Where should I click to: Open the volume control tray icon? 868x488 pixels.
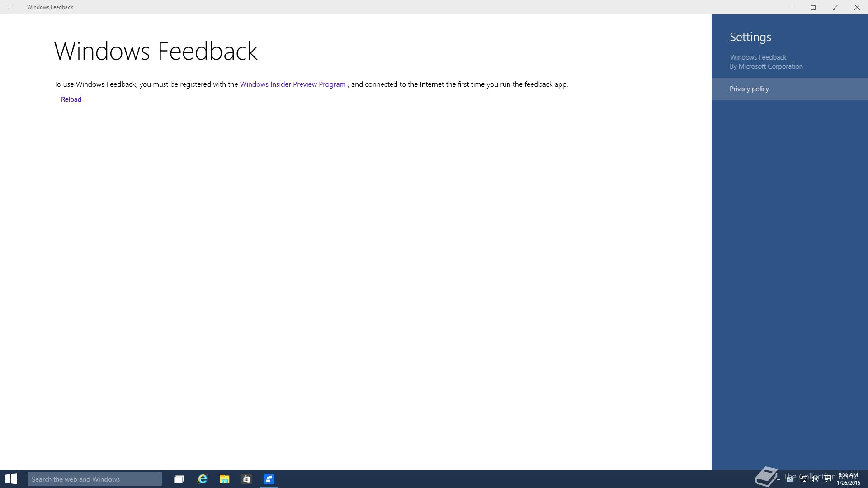(815, 479)
